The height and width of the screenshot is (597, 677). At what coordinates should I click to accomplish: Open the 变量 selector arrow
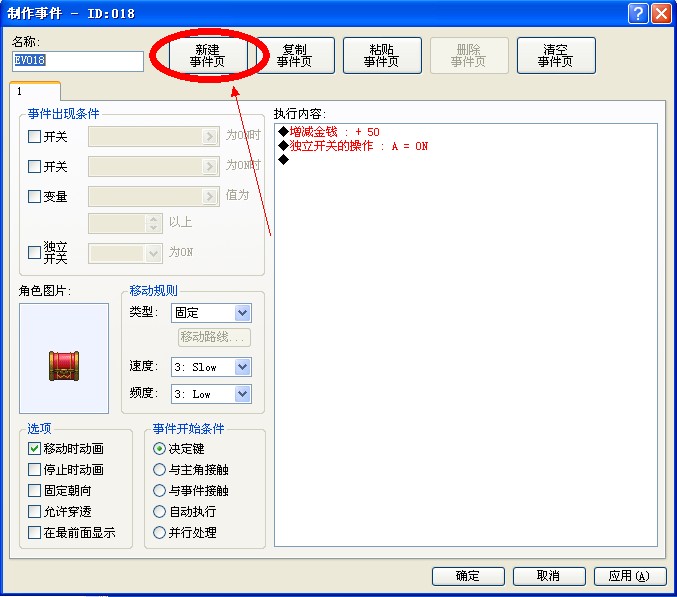(209, 196)
